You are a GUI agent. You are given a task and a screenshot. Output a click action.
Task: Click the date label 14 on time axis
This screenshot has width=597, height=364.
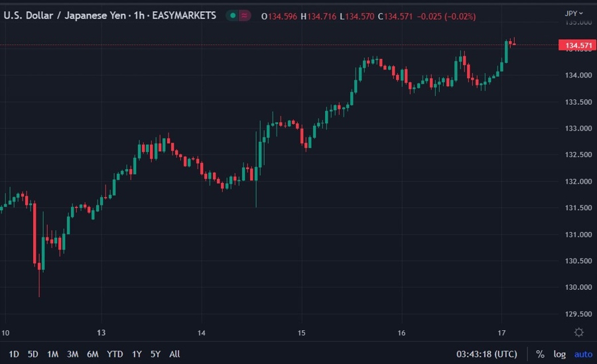[202, 333]
